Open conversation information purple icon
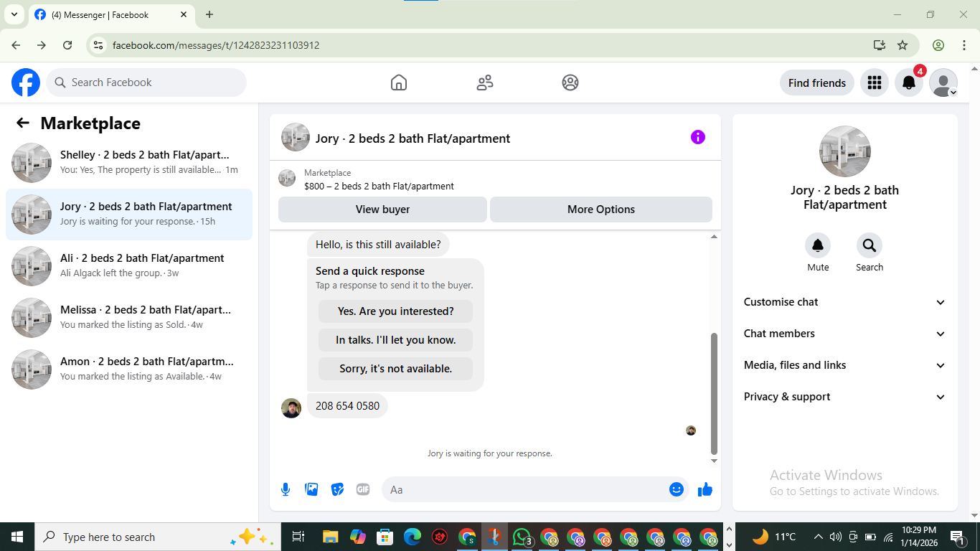980x551 pixels. coord(698,137)
